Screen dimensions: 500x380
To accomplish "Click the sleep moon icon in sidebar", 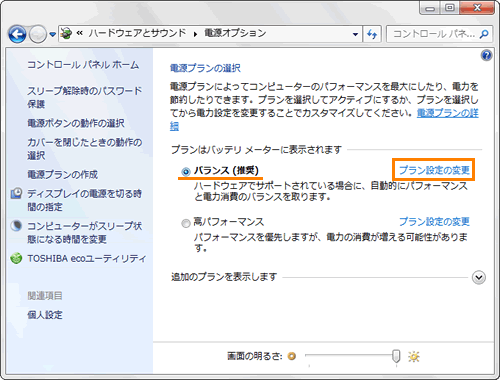I will click(16, 226).
